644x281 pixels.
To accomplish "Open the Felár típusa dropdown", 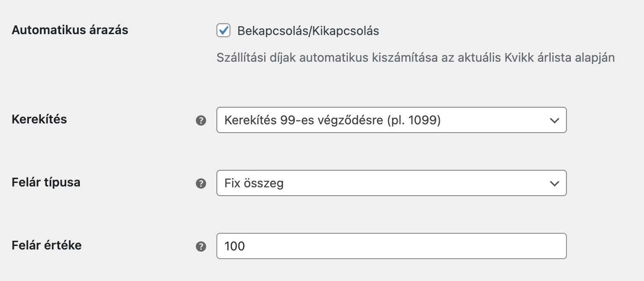I will [391, 183].
